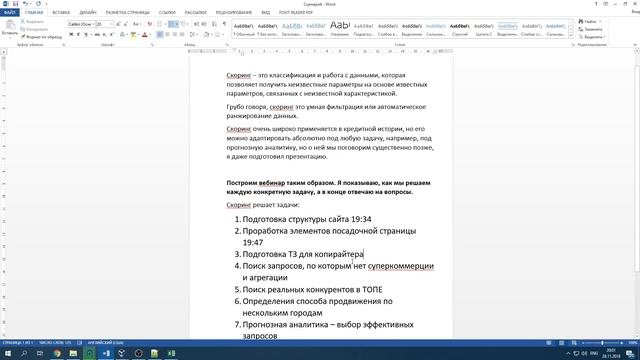Click the Cut (Вырезать) command
The image size is (640, 360).
click(x=32, y=21)
